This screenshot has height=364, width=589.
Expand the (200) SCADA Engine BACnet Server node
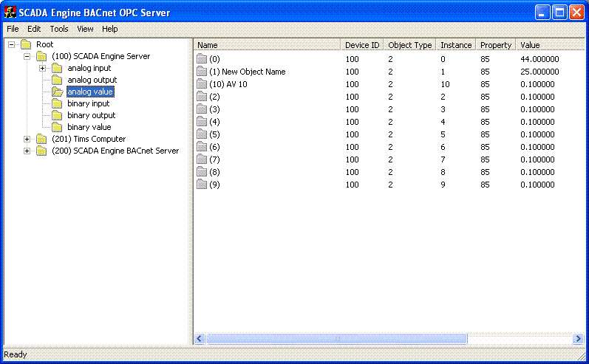point(27,151)
